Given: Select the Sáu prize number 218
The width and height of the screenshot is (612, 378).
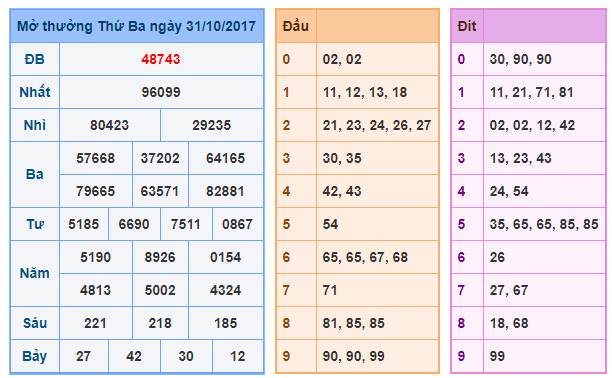Looking at the screenshot, I should (x=160, y=323).
